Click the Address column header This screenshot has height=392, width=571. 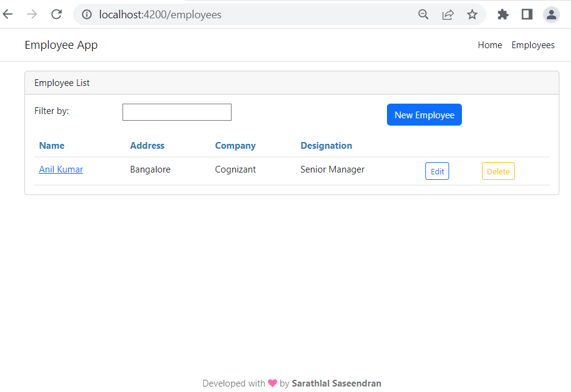pyautogui.click(x=147, y=145)
